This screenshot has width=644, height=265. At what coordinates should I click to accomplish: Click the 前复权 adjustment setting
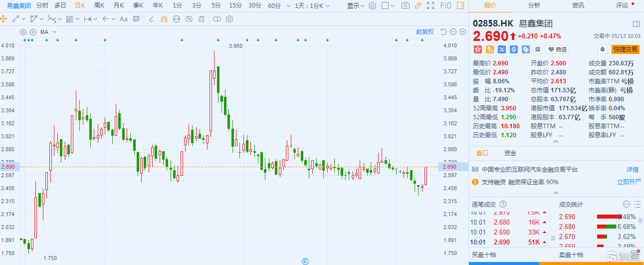click(x=425, y=32)
